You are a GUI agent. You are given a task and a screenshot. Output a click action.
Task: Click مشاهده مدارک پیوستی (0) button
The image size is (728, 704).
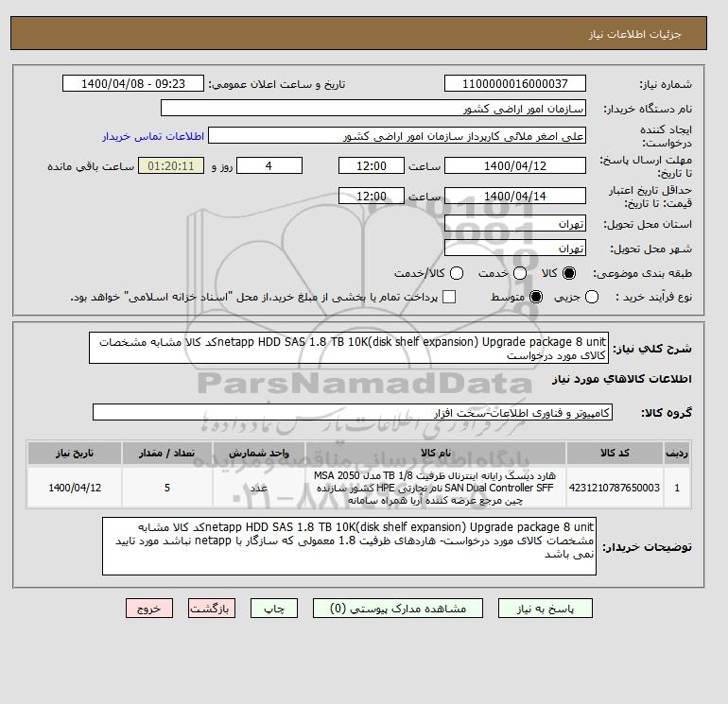tap(398, 609)
